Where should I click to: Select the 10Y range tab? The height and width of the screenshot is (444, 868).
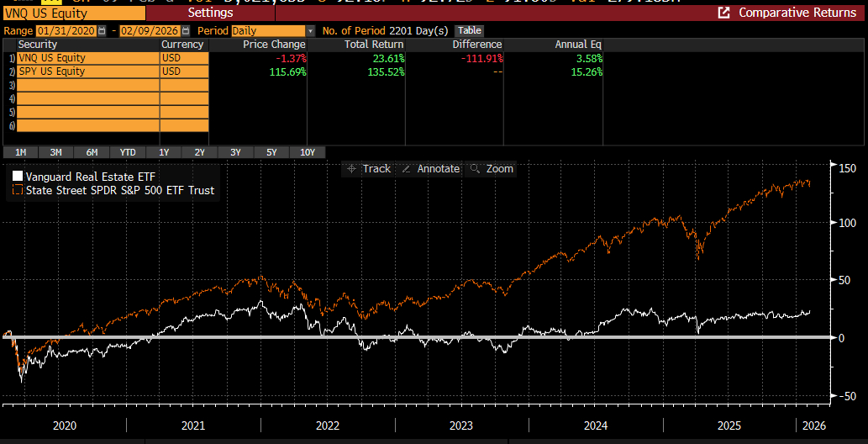(308, 152)
